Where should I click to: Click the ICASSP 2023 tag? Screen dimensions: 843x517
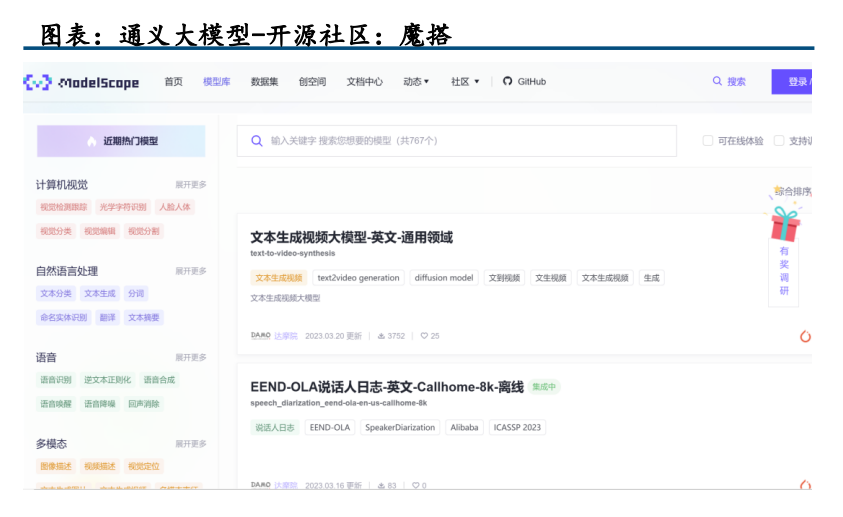tap(517, 427)
